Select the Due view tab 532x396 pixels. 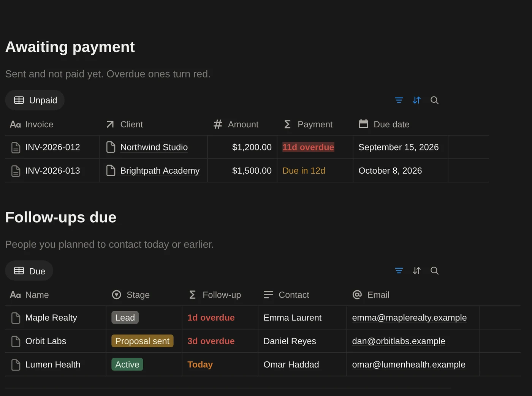tap(29, 271)
